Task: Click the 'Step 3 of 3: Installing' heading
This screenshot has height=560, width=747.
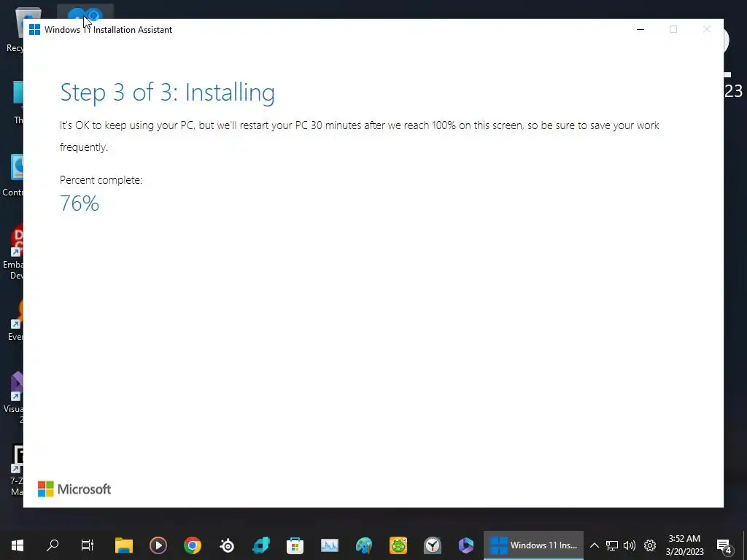Action: point(168,93)
